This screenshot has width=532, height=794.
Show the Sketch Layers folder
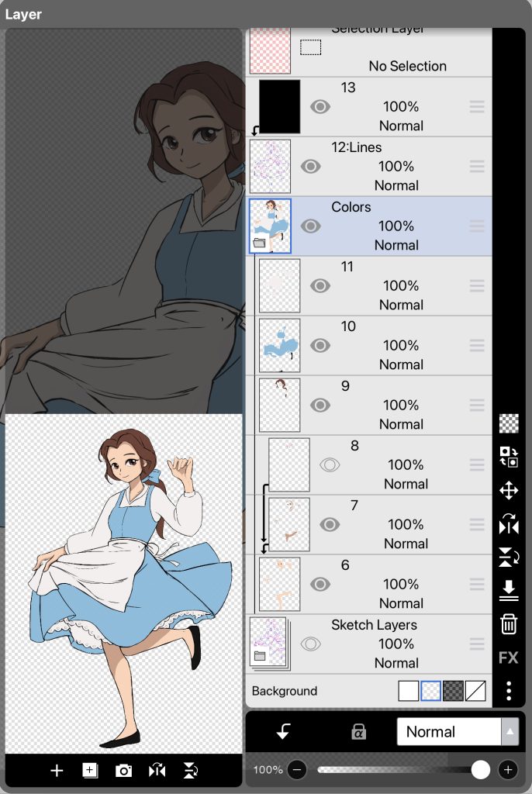click(310, 644)
